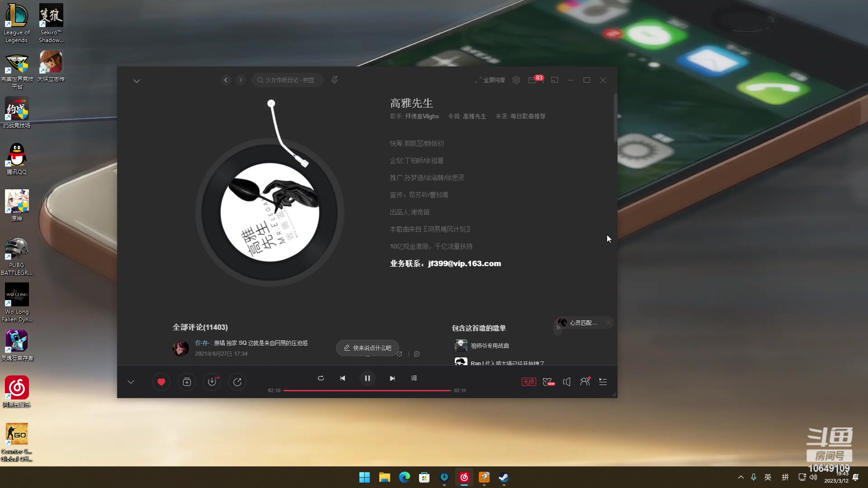Open the settings gear menu
The image size is (868, 488).
click(516, 80)
